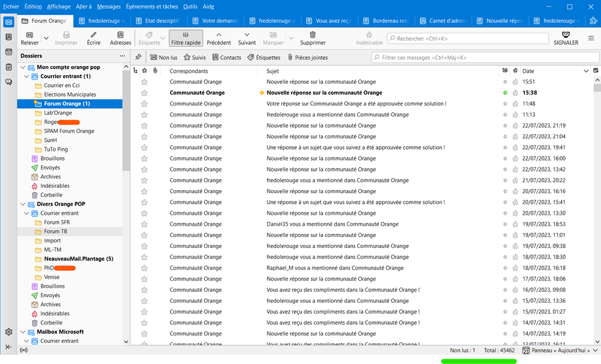
Task: Open the Messages menu
Action: (x=108, y=7)
